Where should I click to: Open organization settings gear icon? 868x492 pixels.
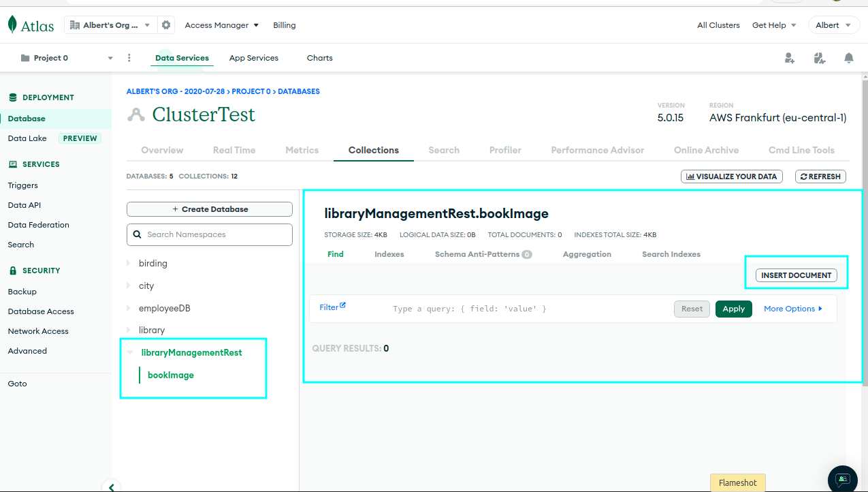click(166, 25)
